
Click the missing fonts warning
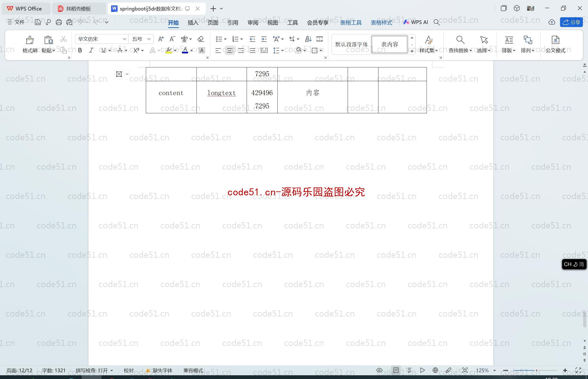(159, 370)
